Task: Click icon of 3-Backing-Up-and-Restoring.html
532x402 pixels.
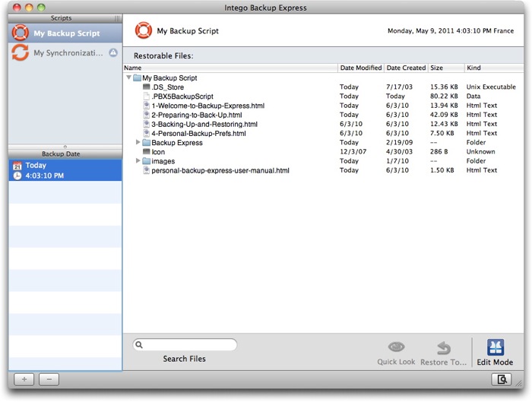Action: point(146,124)
